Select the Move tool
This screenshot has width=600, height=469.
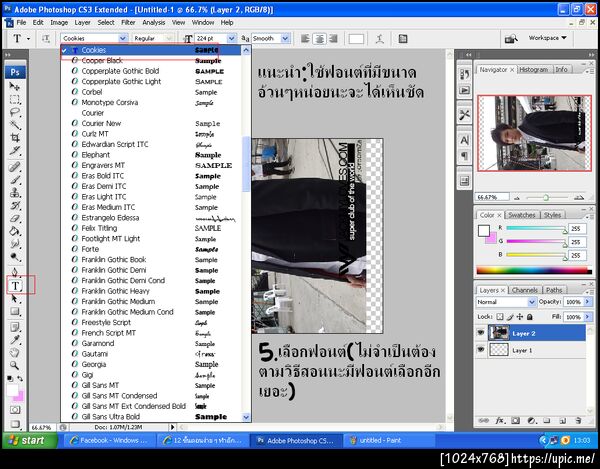15,86
